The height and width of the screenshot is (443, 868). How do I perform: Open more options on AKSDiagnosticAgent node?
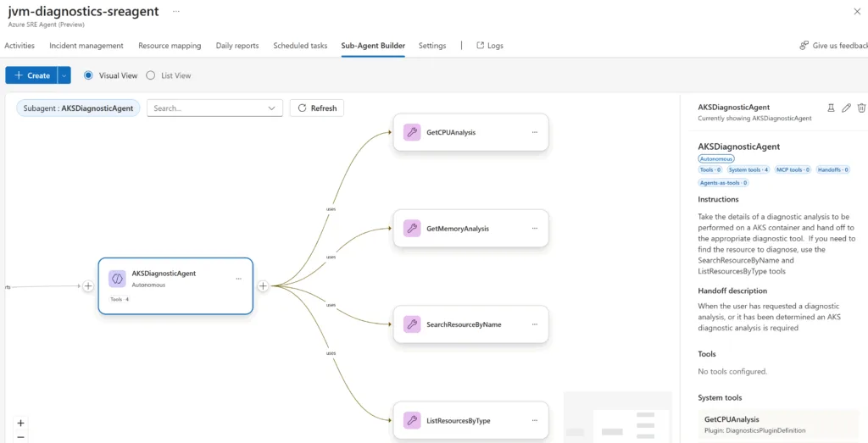(x=238, y=279)
